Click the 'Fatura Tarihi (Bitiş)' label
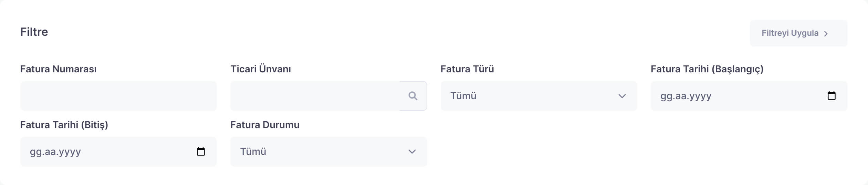This screenshot has width=868, height=185. (x=64, y=125)
